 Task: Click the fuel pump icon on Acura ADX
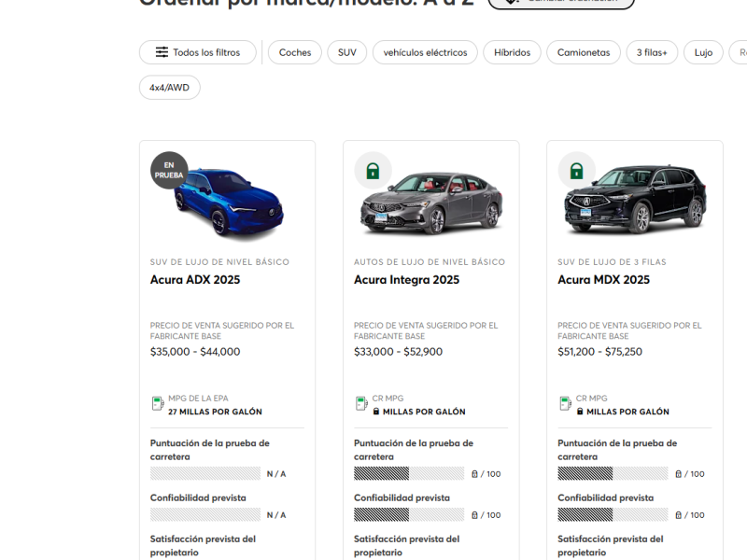pyautogui.click(x=158, y=404)
